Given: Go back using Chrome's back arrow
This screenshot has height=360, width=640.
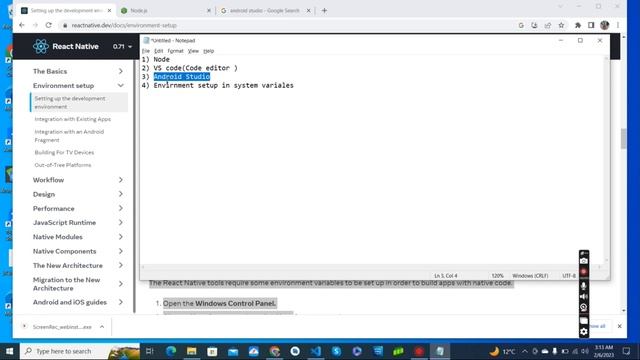Looking at the screenshot, I should [22, 25].
